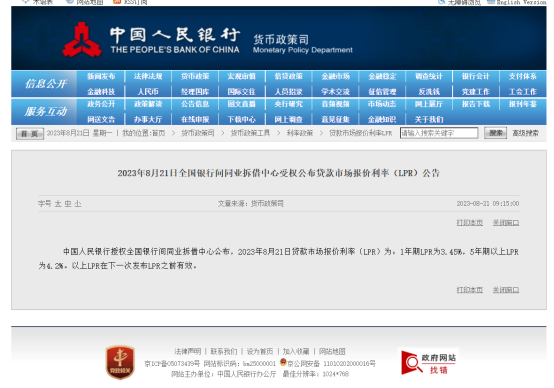This screenshot has width=554, height=388.
Task: Click the 首页 button in breadcrumb bar
Action: pos(30,134)
